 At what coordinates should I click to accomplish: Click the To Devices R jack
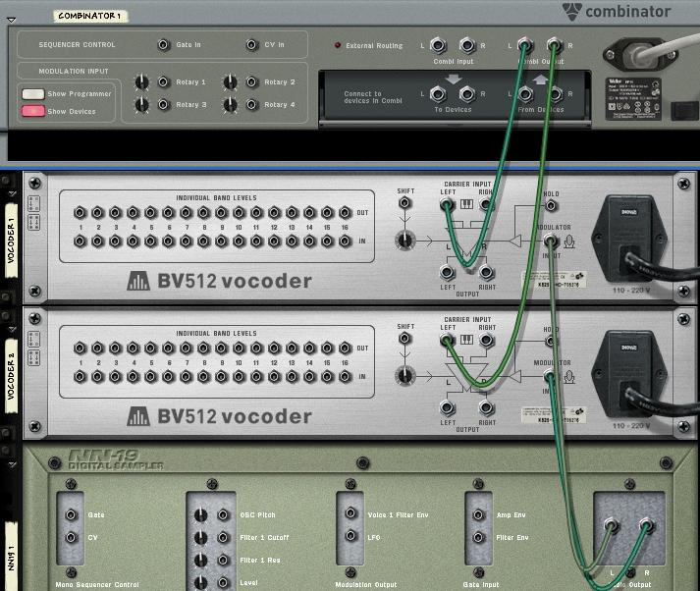coord(467,93)
